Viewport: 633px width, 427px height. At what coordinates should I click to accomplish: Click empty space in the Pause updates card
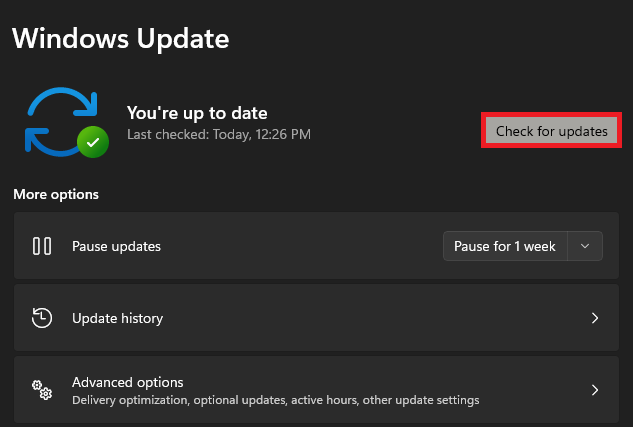coord(300,246)
